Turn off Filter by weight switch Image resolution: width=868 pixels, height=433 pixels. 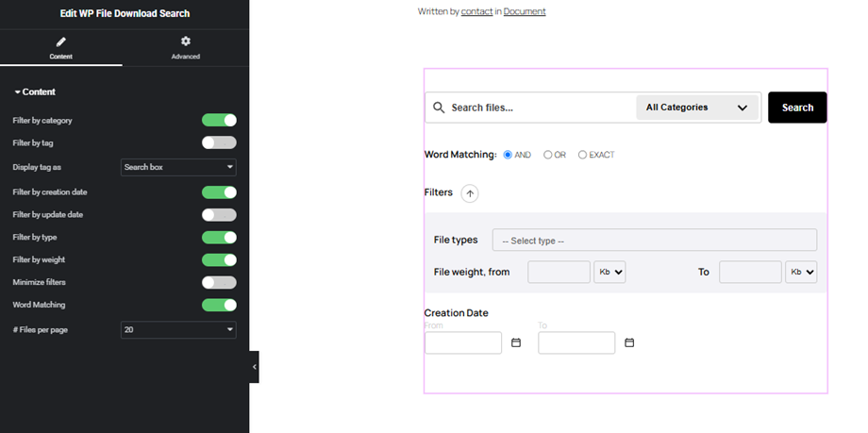(x=219, y=259)
